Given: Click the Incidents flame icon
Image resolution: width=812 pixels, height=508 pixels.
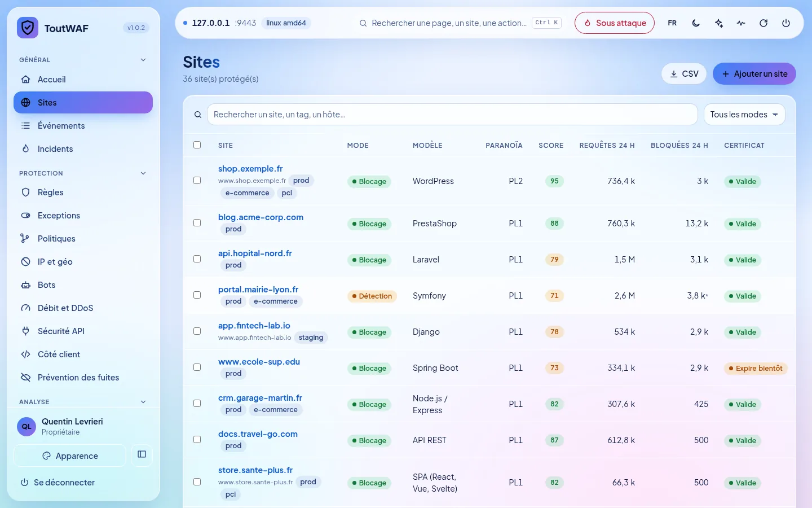Looking at the screenshot, I should [x=25, y=149].
